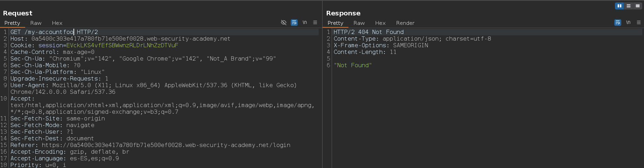
Task: Switch Response view to Raw tab
Action: tap(359, 23)
